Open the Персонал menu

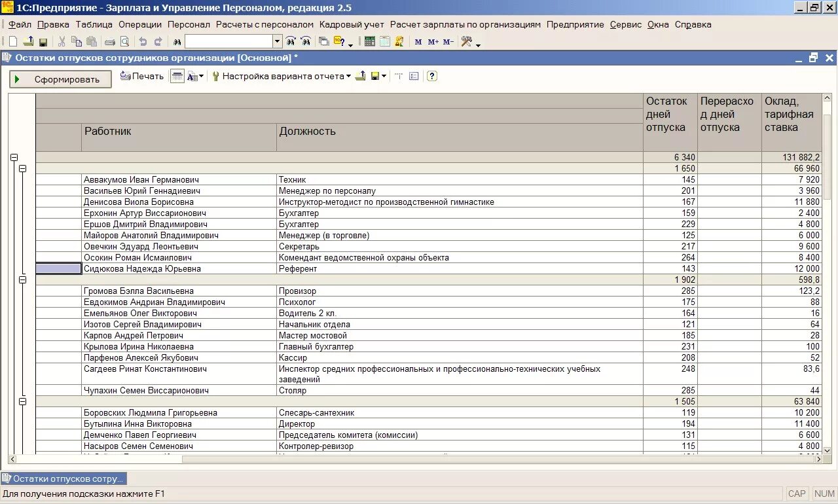coord(189,24)
